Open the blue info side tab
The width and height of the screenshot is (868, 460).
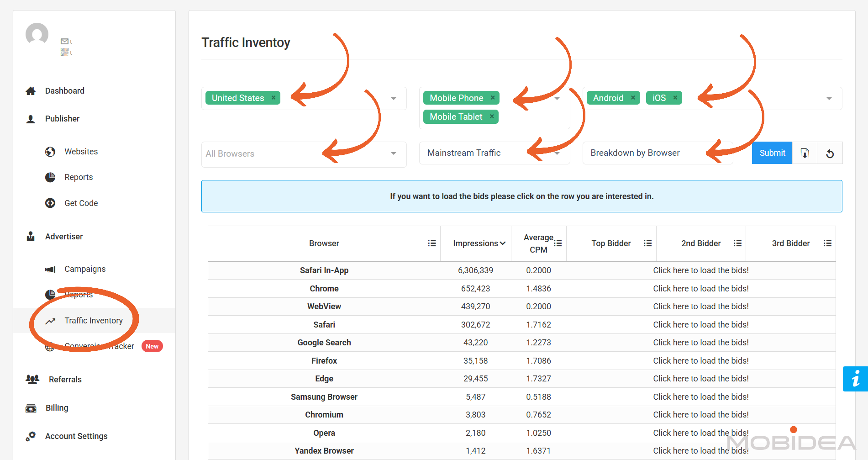[x=855, y=379]
